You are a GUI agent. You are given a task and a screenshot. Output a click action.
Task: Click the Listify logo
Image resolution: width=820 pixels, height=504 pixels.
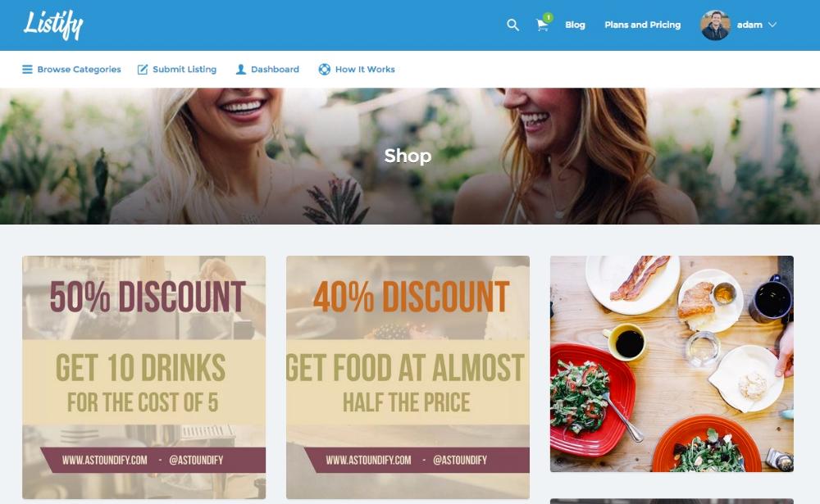[53, 25]
